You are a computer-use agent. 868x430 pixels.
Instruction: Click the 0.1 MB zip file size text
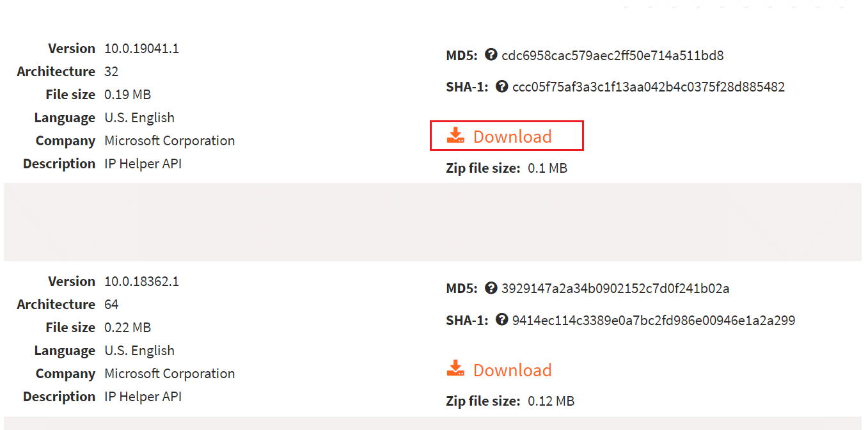(547, 168)
